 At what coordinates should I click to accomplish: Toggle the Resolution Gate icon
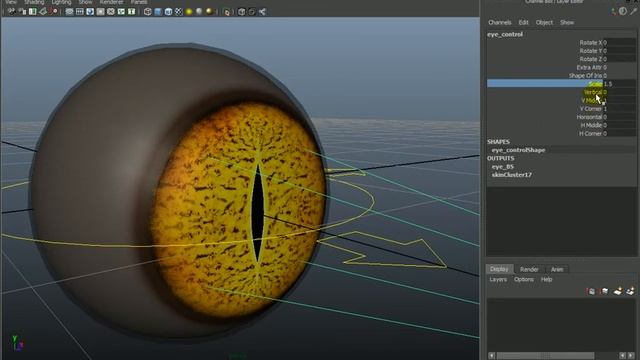click(90, 12)
